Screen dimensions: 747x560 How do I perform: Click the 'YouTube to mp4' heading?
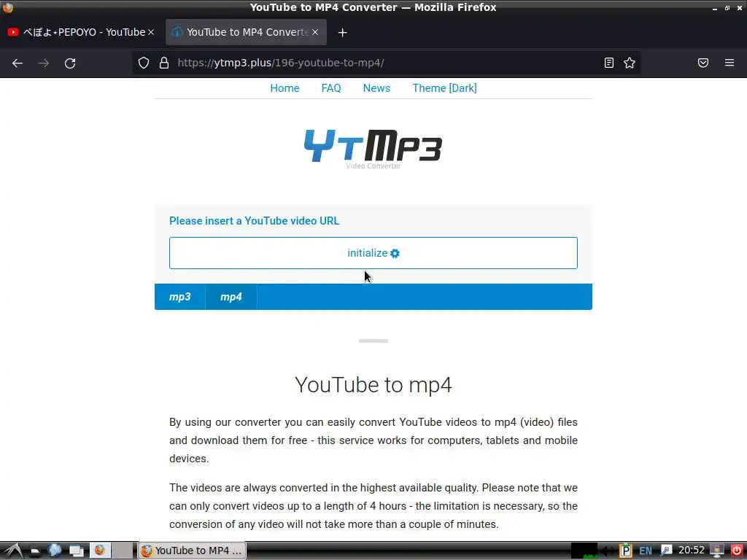click(x=373, y=385)
